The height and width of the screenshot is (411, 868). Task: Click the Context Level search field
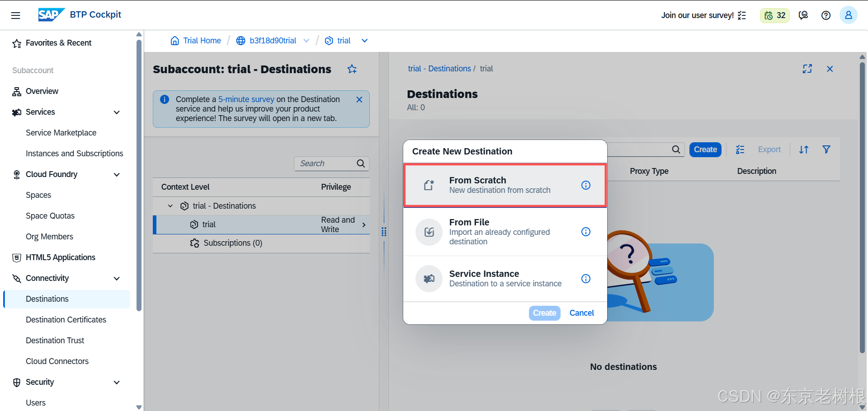pos(332,163)
